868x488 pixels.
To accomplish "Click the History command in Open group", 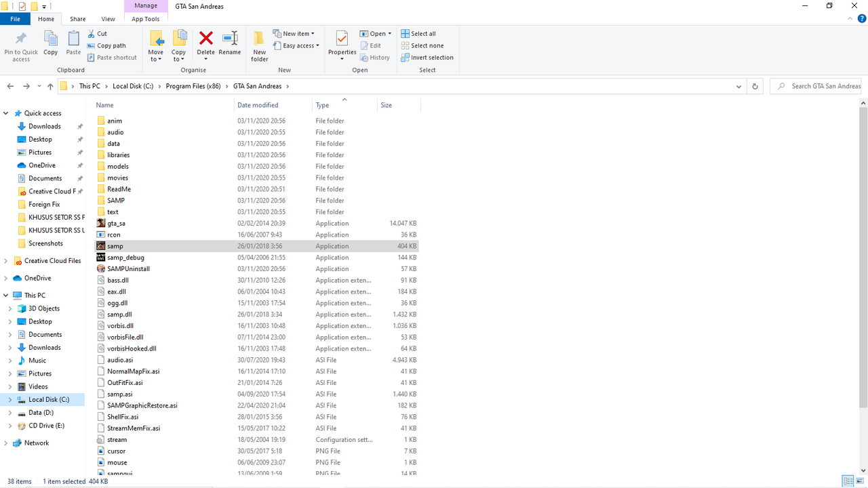I will (375, 58).
